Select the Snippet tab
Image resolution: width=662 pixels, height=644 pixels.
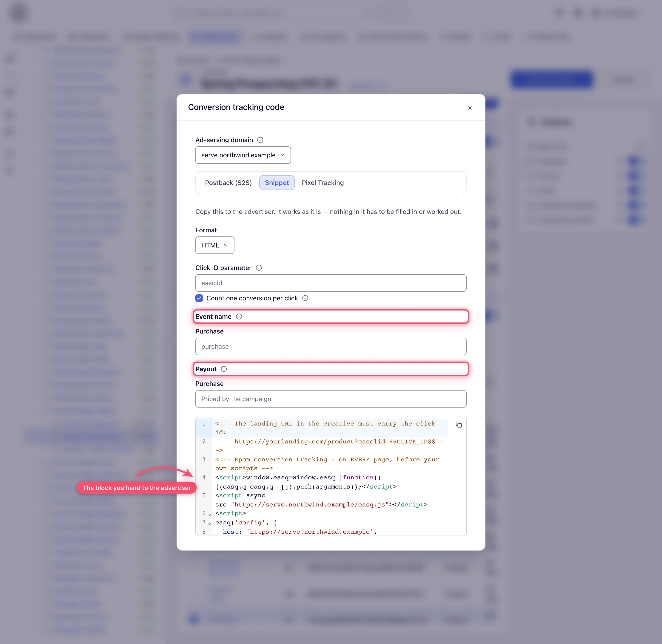277,183
